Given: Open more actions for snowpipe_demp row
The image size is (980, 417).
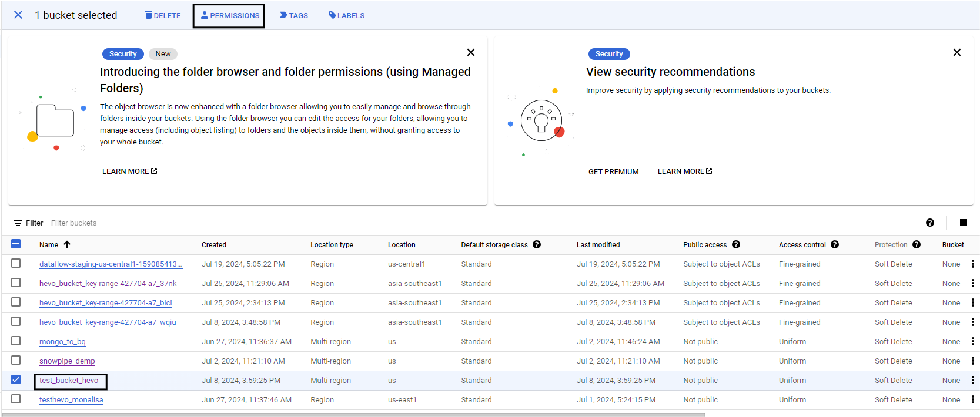Looking at the screenshot, I should click(x=972, y=361).
